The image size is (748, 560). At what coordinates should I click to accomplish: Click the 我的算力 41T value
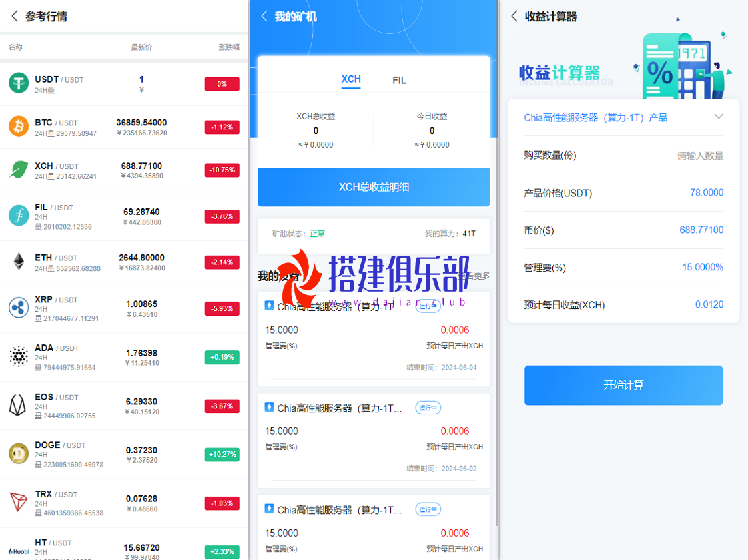click(x=469, y=234)
